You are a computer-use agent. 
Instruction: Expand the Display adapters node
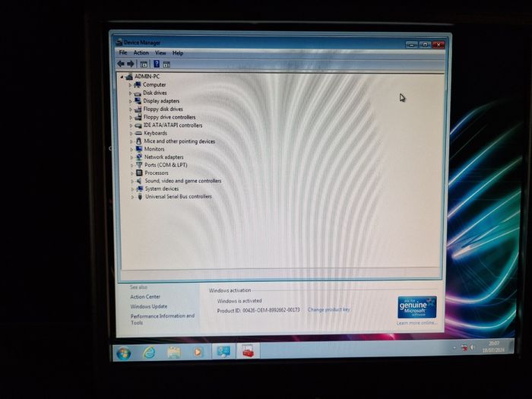coord(130,101)
